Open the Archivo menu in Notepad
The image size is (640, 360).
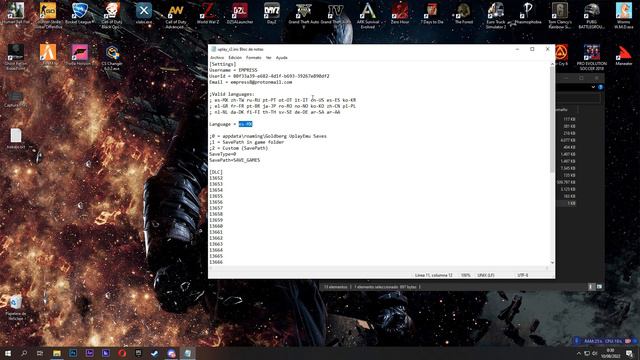pos(217,58)
